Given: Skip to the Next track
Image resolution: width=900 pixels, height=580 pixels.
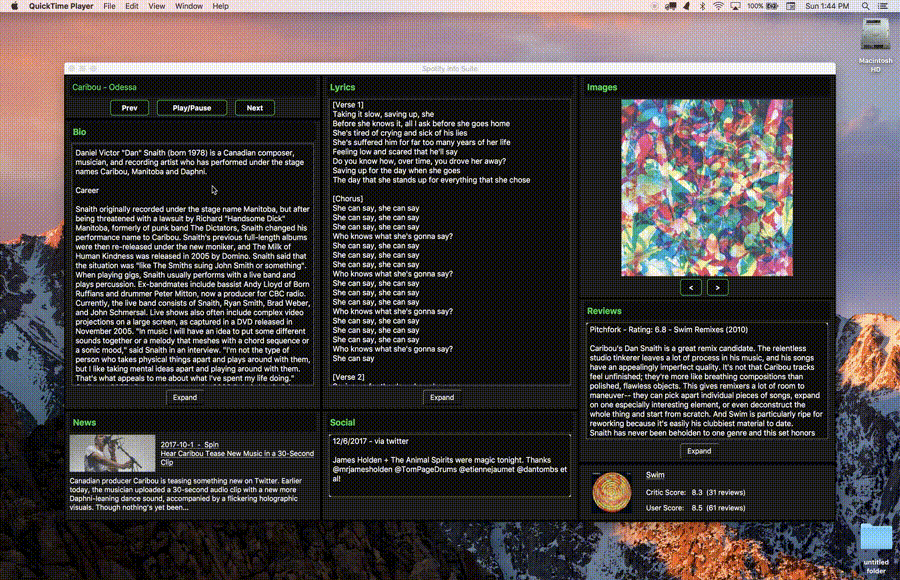Looking at the screenshot, I should coord(255,108).
